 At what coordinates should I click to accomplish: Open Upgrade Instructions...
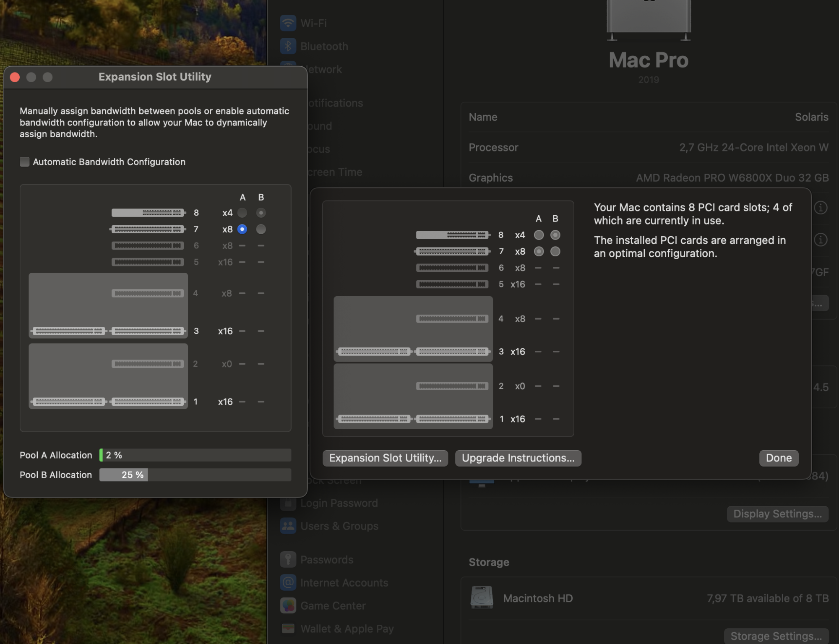tap(518, 458)
